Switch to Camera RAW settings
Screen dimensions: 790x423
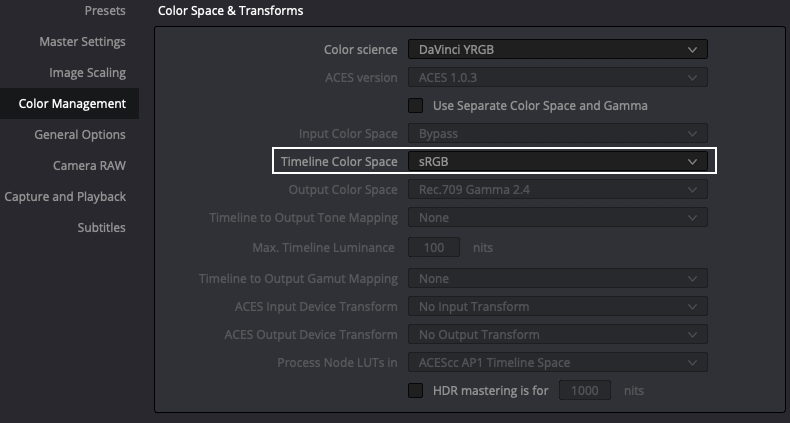[x=89, y=166]
